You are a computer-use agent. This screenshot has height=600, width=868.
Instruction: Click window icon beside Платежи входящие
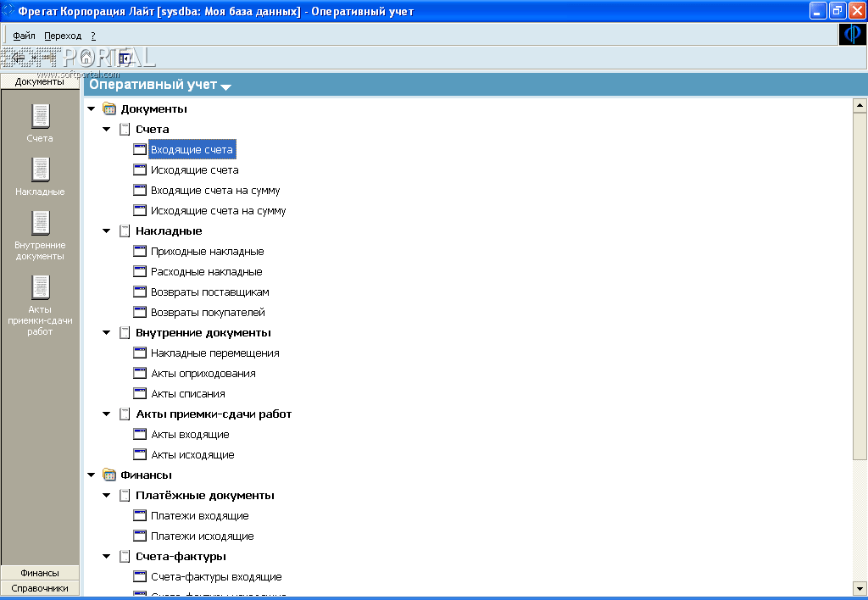tap(140, 515)
